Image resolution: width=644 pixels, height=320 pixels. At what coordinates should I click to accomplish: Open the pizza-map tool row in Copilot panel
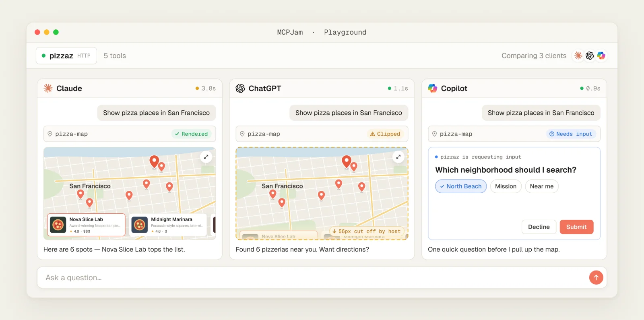[x=514, y=134]
